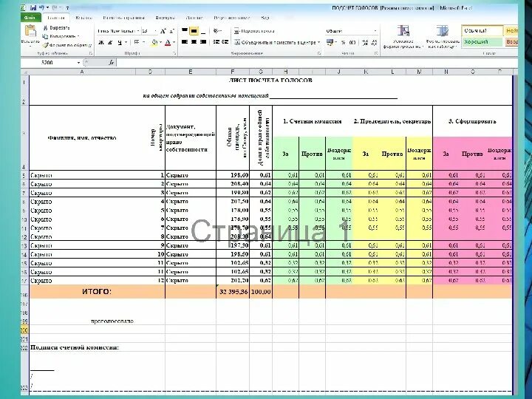Click the Comma Style (000) icon

click(x=352, y=42)
